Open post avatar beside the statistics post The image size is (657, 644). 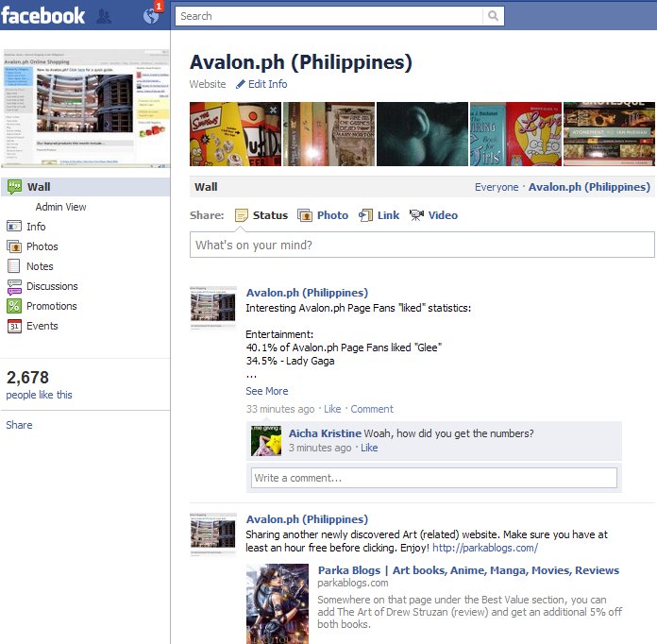click(212, 309)
